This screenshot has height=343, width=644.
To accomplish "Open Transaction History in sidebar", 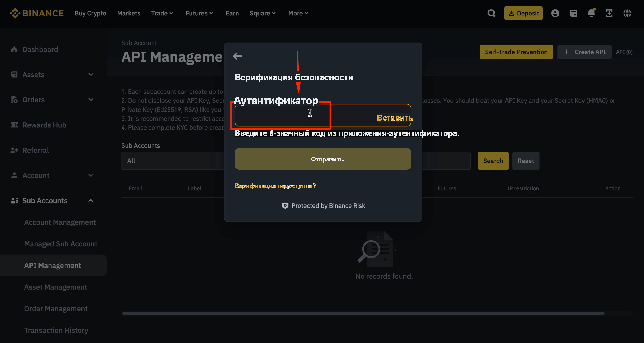I will [x=56, y=330].
